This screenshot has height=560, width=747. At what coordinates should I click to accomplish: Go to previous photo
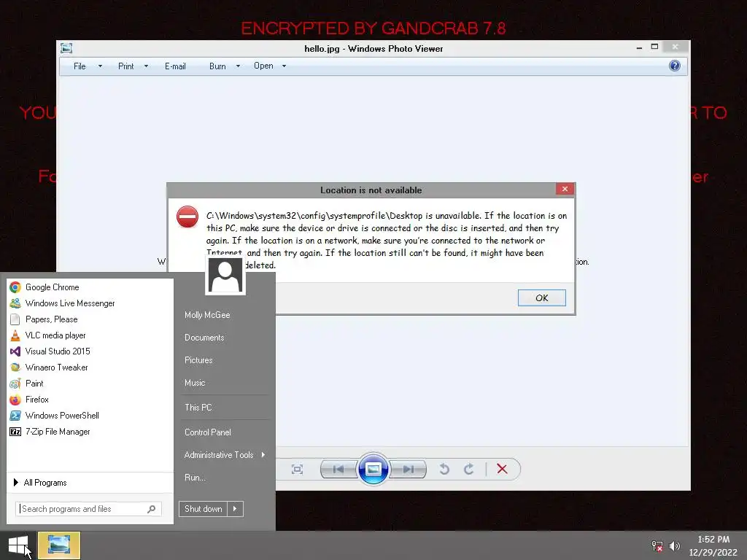pyautogui.click(x=338, y=470)
